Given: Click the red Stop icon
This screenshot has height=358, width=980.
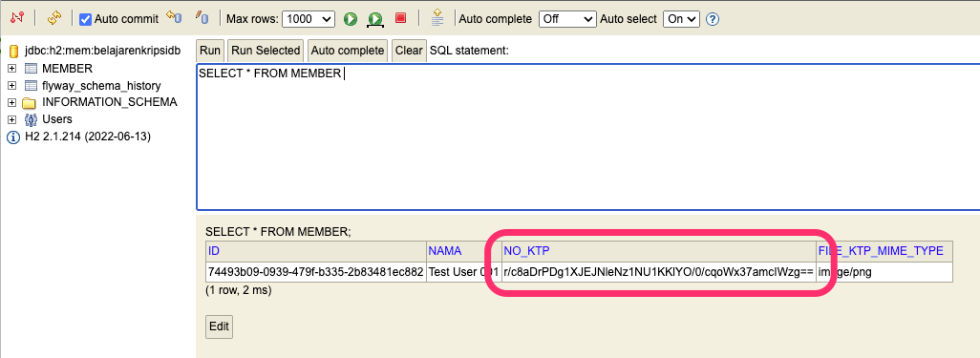Looking at the screenshot, I should pos(400,18).
